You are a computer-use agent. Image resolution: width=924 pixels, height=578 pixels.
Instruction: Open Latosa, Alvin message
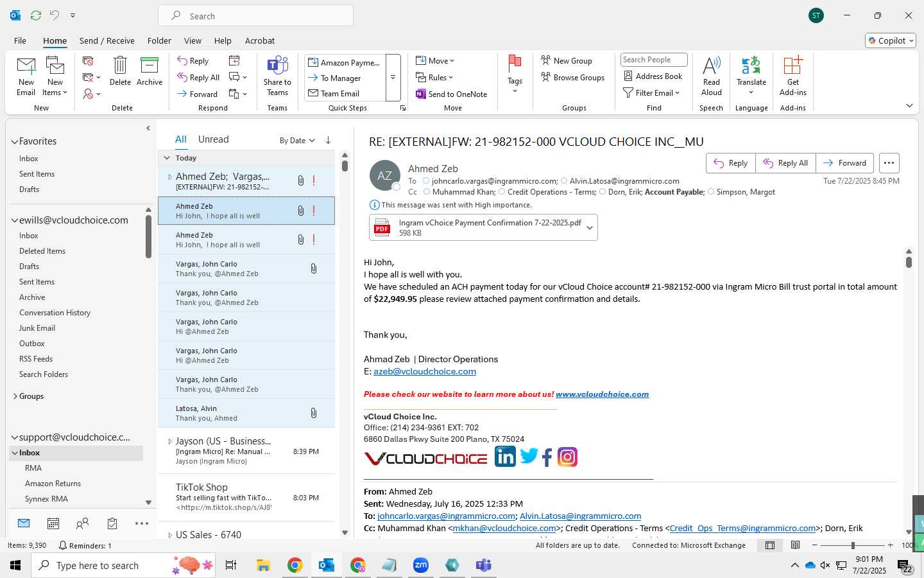246,413
